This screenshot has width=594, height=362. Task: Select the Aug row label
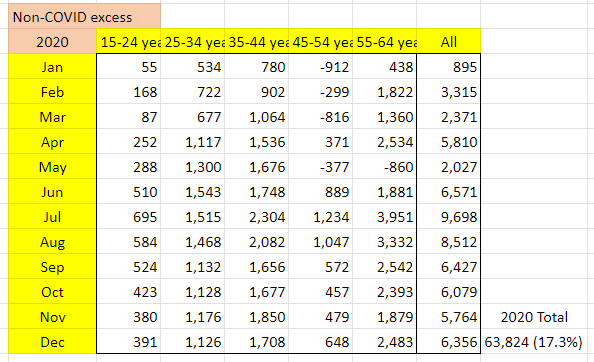(52, 242)
